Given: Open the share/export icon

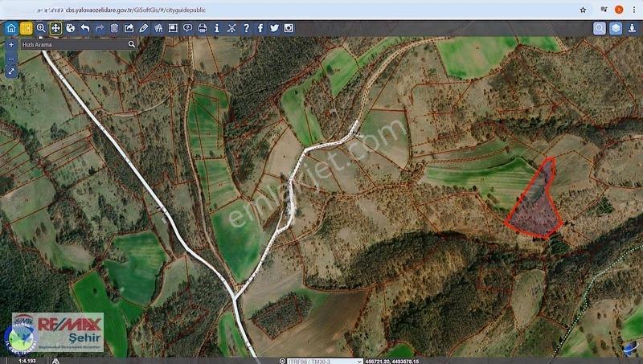Looking at the screenshot, I should 129,28.
